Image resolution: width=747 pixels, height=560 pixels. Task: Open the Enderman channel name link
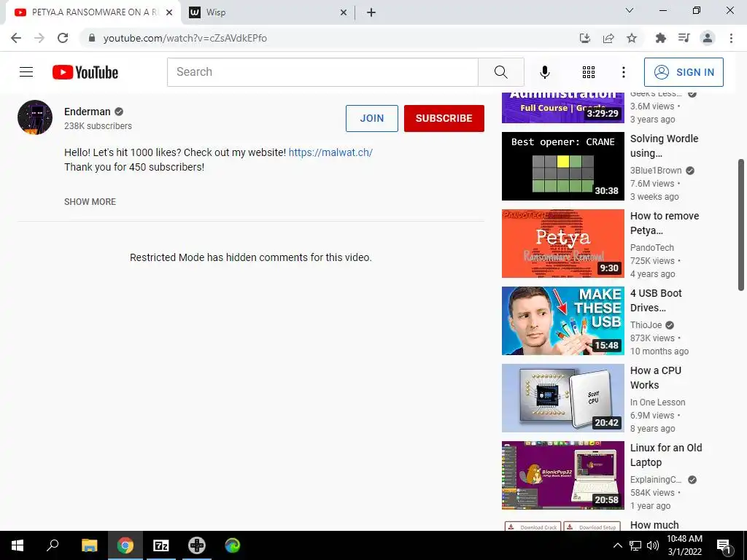click(88, 112)
